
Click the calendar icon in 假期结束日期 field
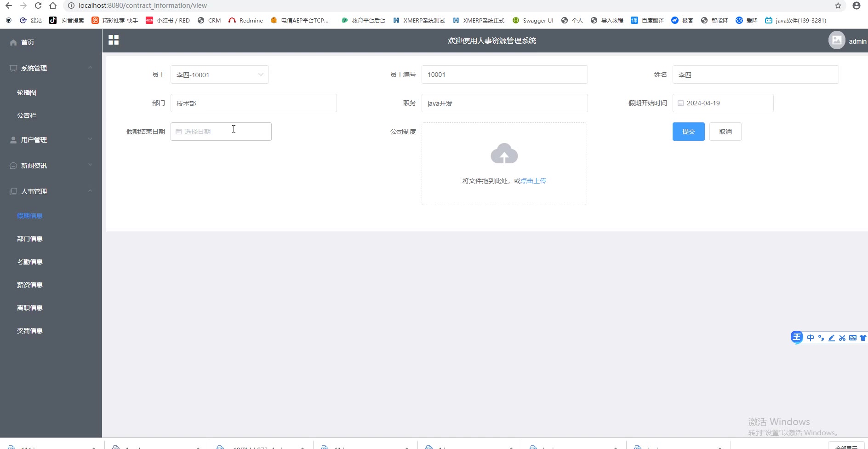178,132
